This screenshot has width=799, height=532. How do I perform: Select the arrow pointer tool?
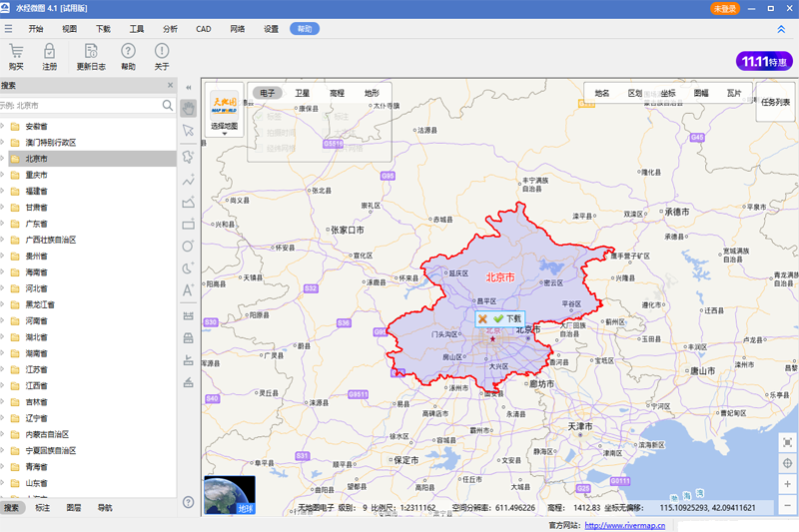coord(189,131)
